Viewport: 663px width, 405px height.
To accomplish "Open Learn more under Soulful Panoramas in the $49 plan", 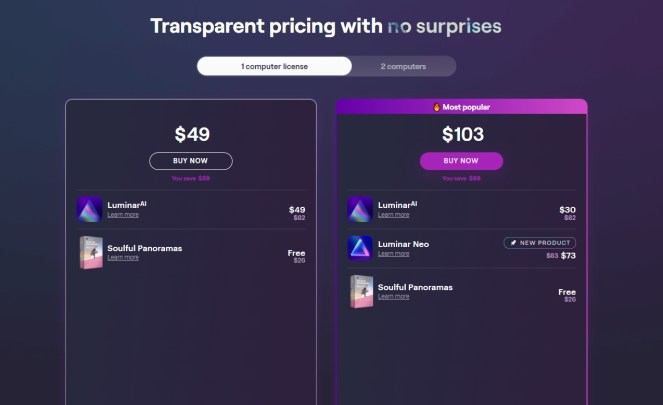I will (123, 257).
